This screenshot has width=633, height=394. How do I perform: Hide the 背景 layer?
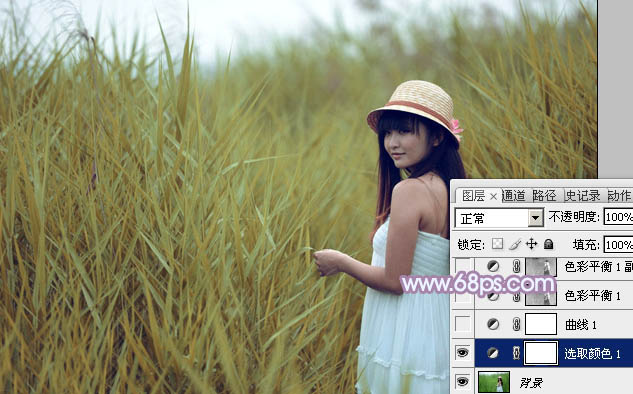pos(463,382)
